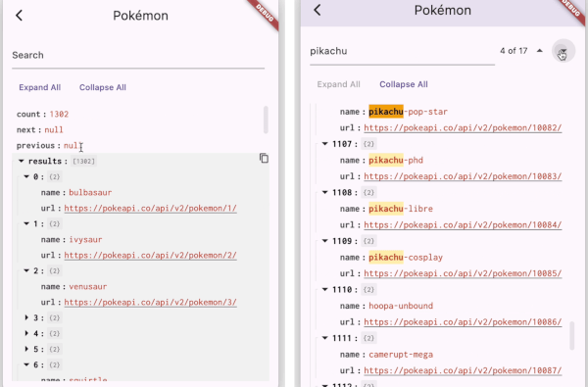Click the 4 of 17 match counter
The image size is (588, 387).
pyautogui.click(x=514, y=51)
